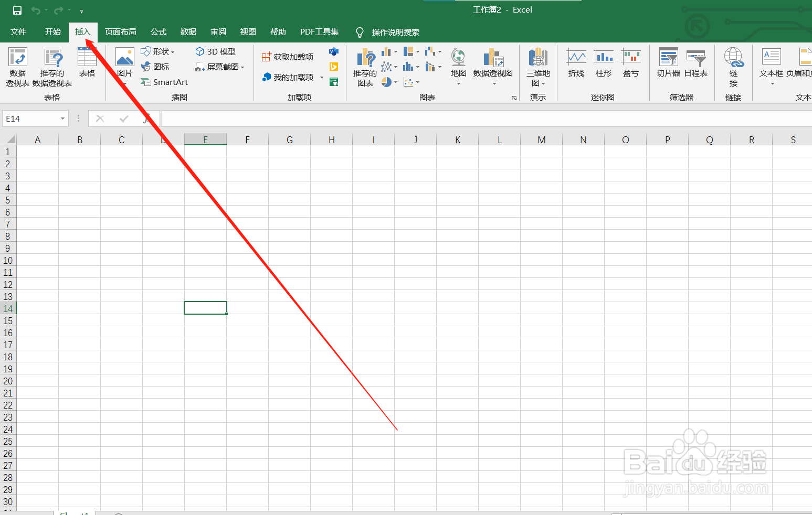This screenshot has height=515, width=812.
Task: Switch to the 审阅 Review tab
Action: pyautogui.click(x=218, y=32)
